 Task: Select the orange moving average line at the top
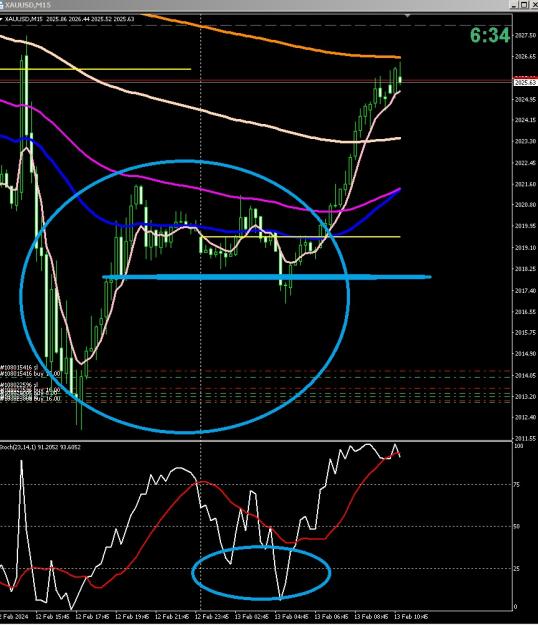coord(271,39)
